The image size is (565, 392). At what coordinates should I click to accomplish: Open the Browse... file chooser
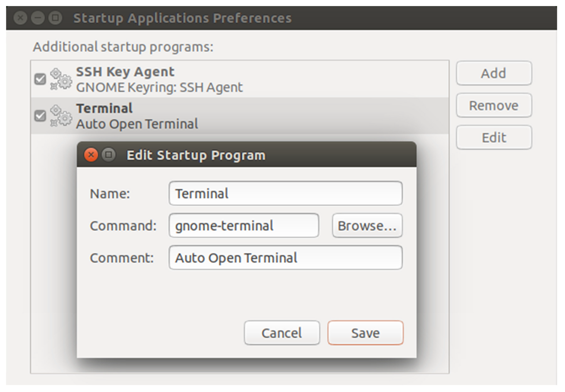(x=367, y=225)
